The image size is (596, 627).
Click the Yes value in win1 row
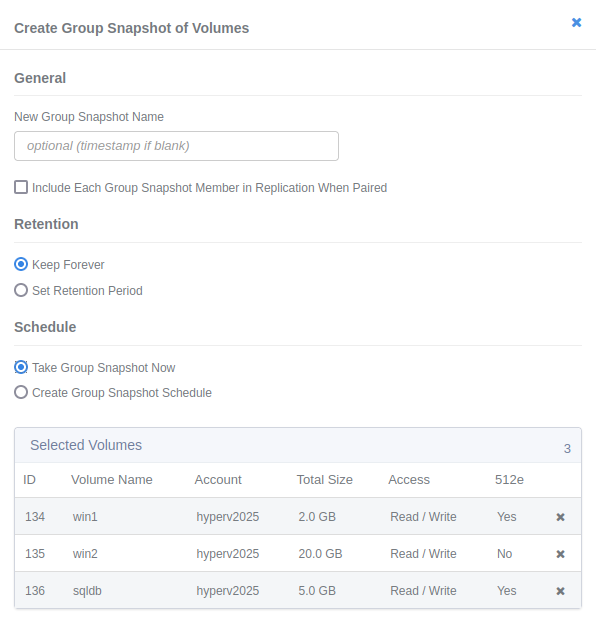tap(507, 517)
